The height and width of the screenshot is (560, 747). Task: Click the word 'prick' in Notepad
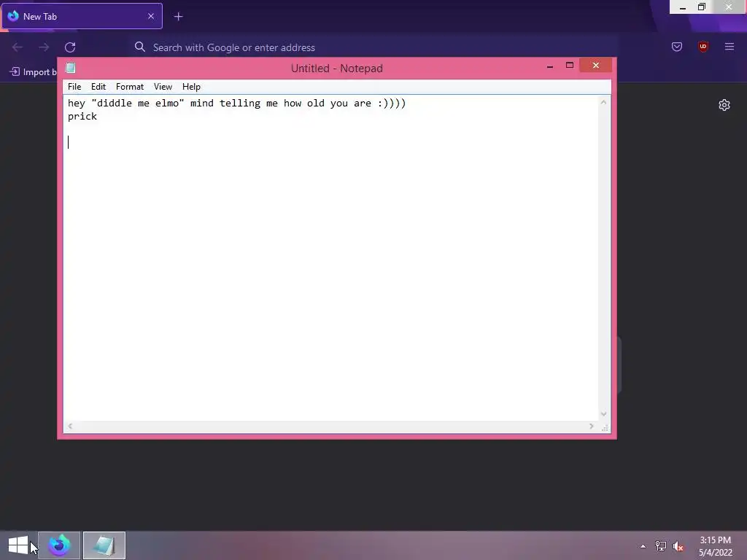82,117
